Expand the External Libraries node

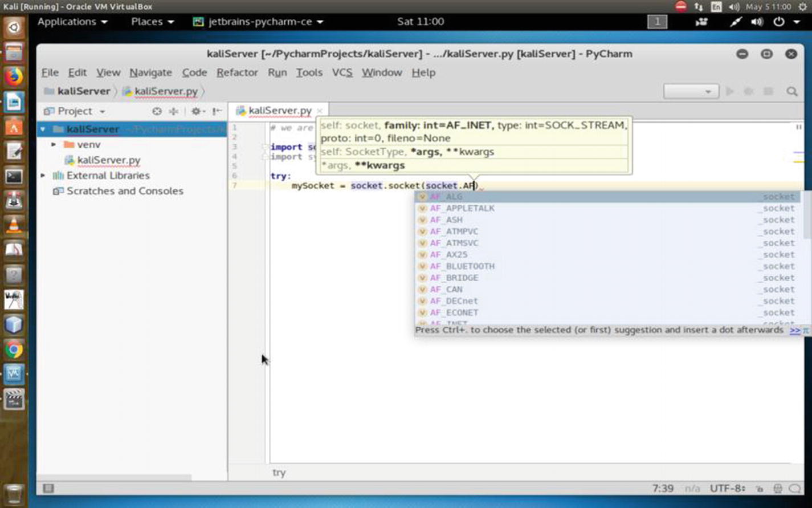43,176
